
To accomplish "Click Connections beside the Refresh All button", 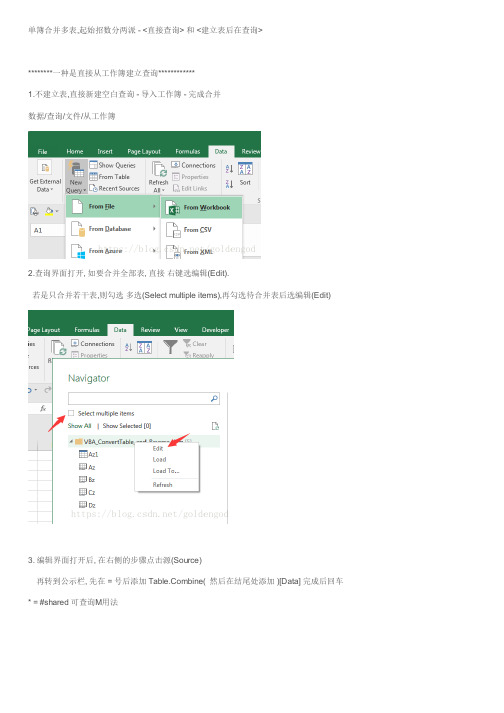I will pos(193,165).
